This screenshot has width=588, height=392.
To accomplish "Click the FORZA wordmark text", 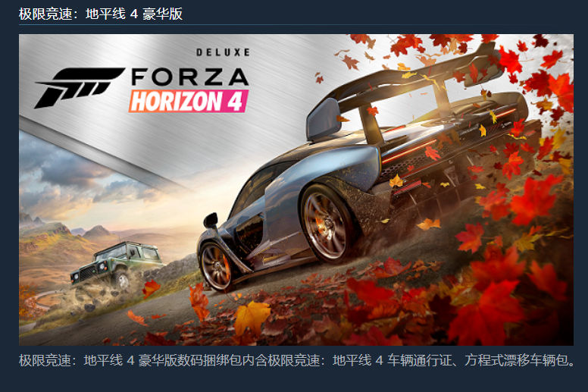I will point(189,77).
